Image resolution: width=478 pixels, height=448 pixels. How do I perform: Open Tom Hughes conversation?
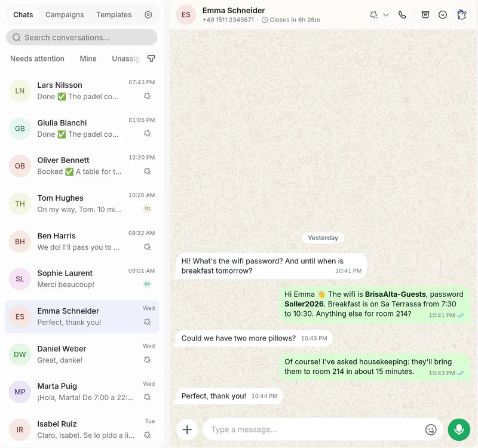[82, 204]
